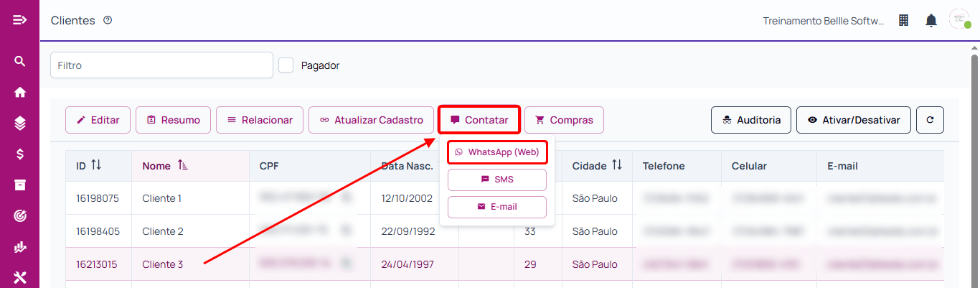The width and height of the screenshot is (980, 288).
Task: Toggle the Pagador checkbox
Action: [x=286, y=65]
